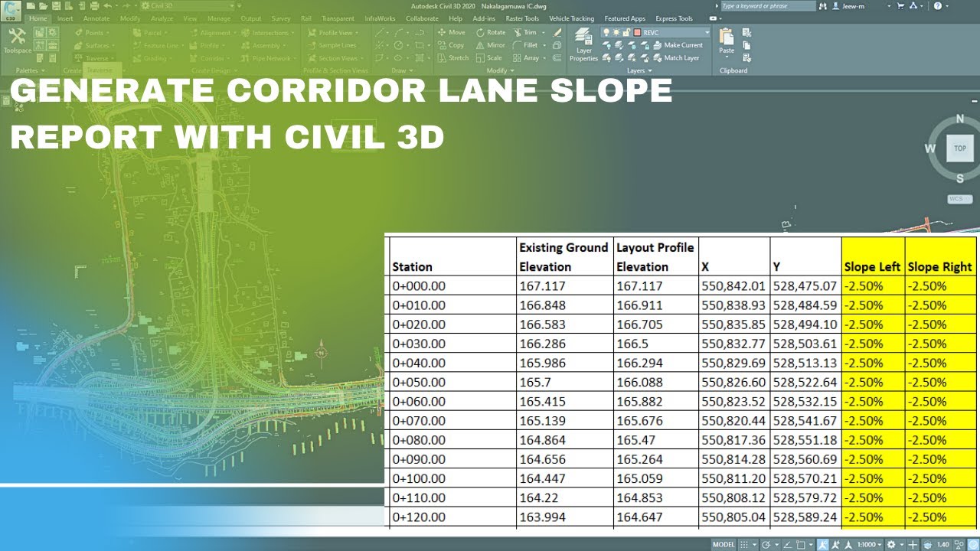Click the annotation visibility icon in status bar
Image resolution: width=980 pixels, height=551 pixels.
pyautogui.click(x=823, y=545)
